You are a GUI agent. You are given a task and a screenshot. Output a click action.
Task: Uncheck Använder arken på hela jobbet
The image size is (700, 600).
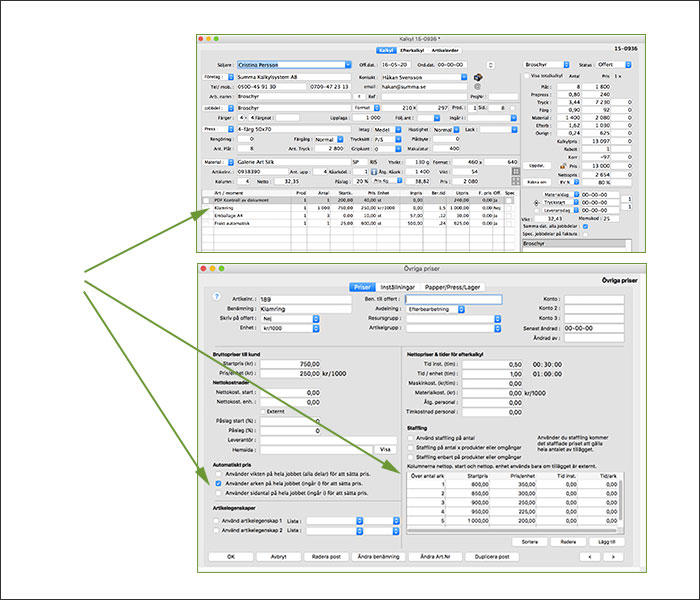[218, 483]
